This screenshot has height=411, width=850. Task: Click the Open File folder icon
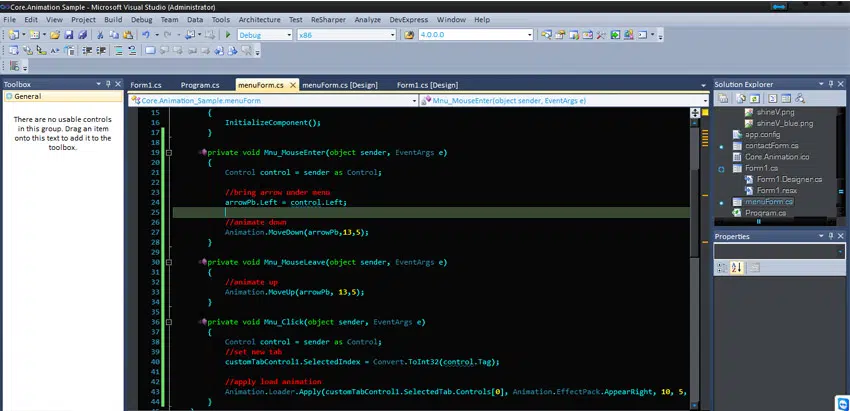click(x=55, y=35)
